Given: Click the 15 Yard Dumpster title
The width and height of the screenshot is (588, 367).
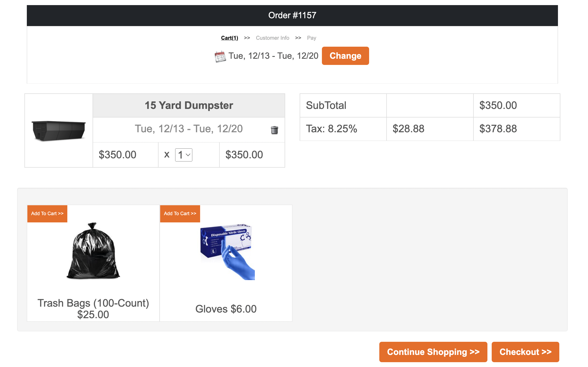Looking at the screenshot, I should (x=189, y=105).
